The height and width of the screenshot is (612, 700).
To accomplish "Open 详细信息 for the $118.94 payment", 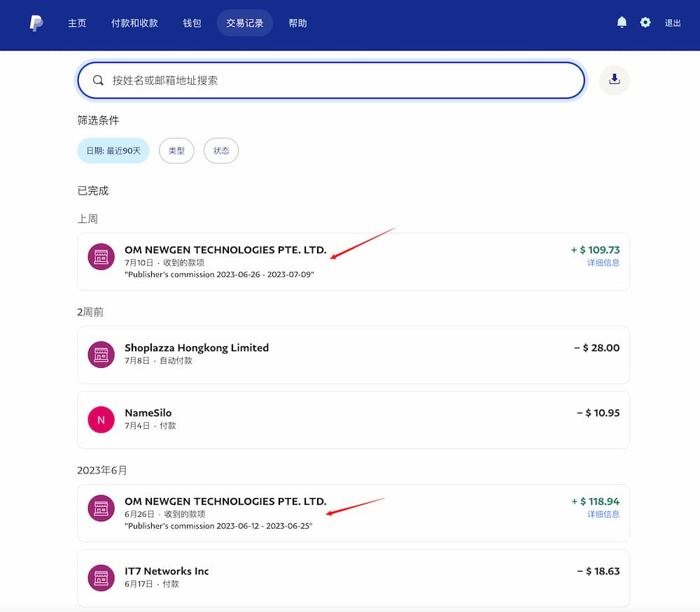I will tap(603, 514).
